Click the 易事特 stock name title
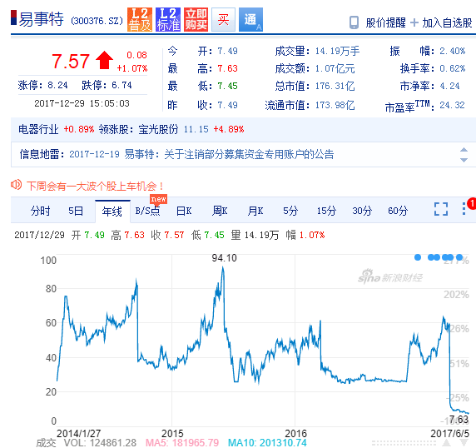This screenshot has height=448, width=476. point(42,19)
